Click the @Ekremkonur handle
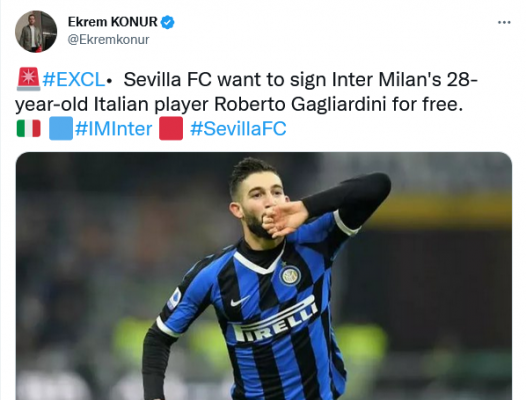This screenshot has width=526, height=400. click(108, 40)
